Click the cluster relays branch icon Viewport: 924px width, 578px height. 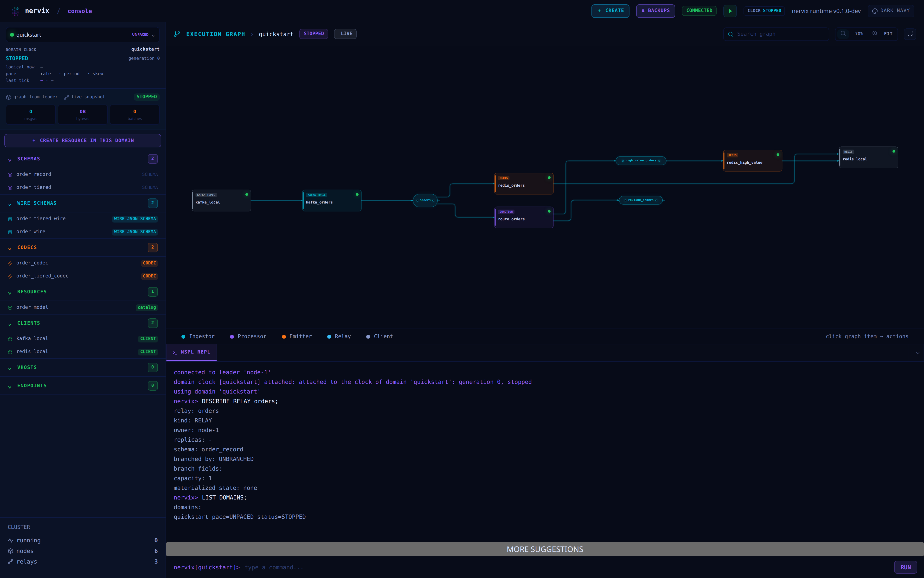click(x=11, y=562)
